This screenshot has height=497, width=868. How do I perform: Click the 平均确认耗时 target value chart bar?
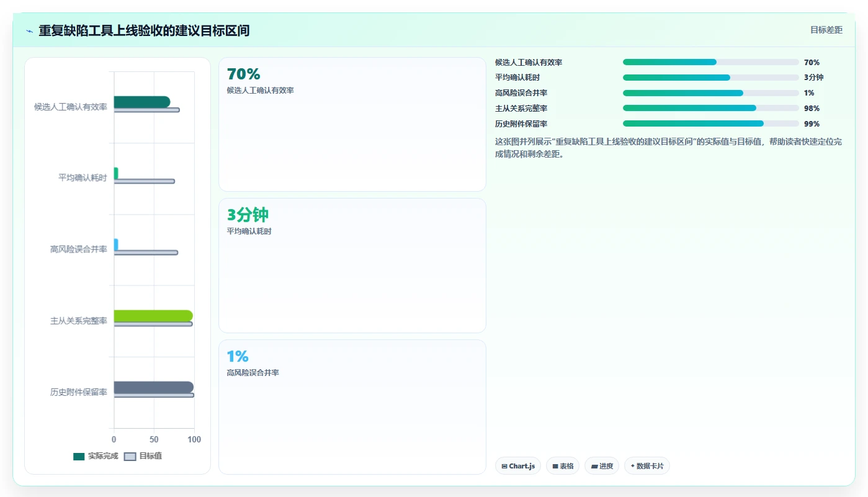click(x=145, y=181)
